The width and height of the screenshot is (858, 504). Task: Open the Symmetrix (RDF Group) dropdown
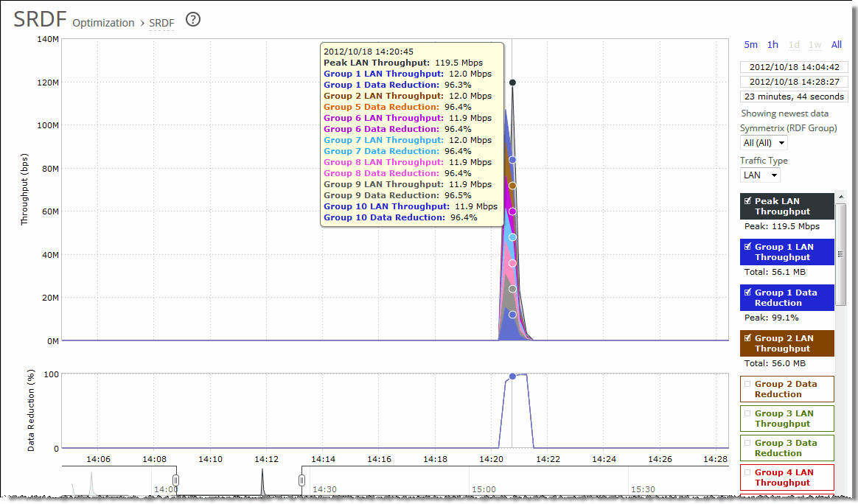pos(763,141)
